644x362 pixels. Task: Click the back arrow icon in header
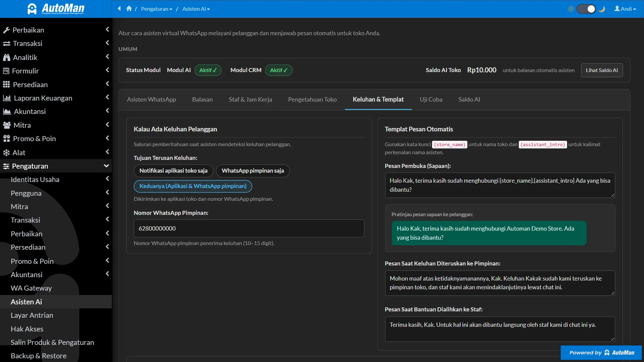119,9
